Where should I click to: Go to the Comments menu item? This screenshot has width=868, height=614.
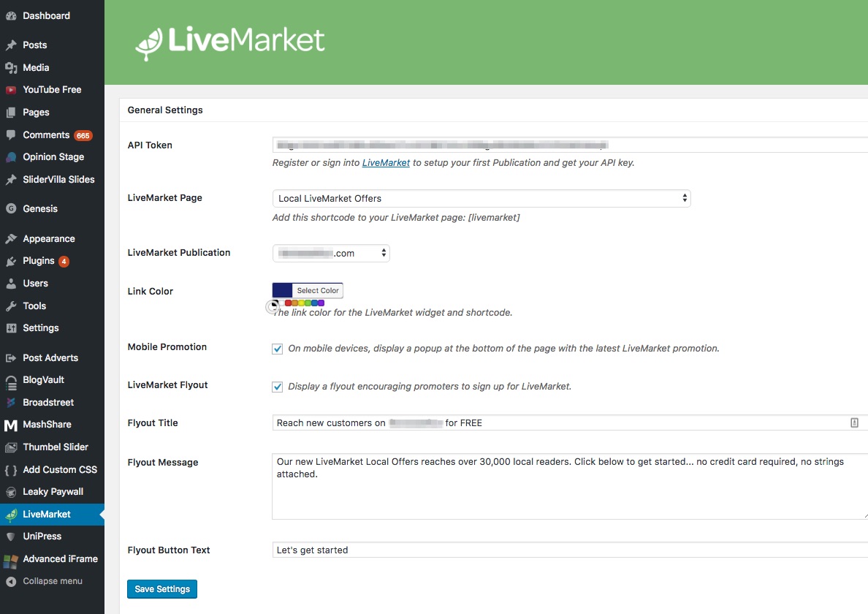[46, 134]
